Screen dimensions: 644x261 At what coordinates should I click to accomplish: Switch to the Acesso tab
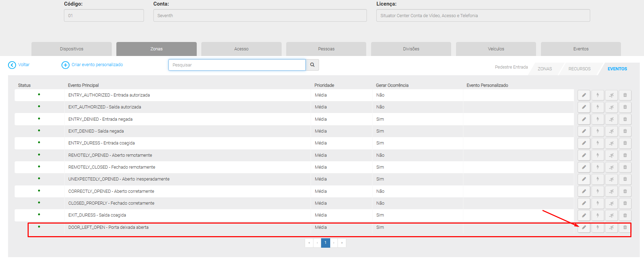pos(241,49)
